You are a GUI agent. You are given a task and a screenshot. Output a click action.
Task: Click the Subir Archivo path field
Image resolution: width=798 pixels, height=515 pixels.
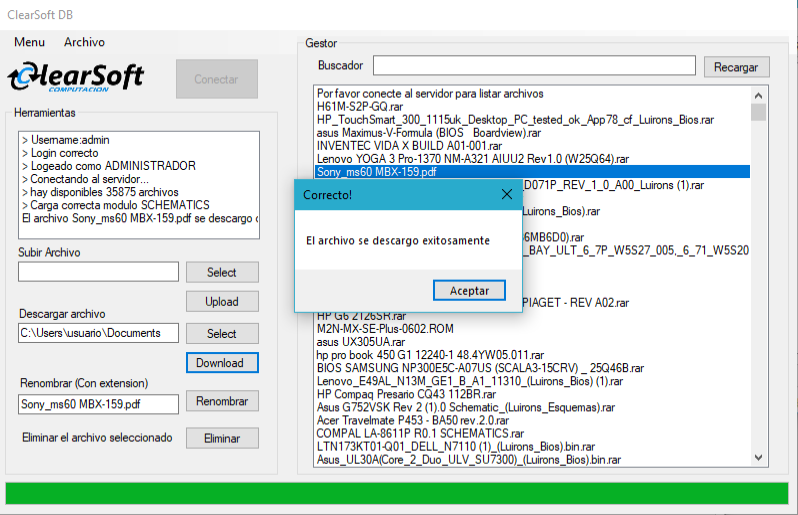pyautogui.click(x=98, y=272)
